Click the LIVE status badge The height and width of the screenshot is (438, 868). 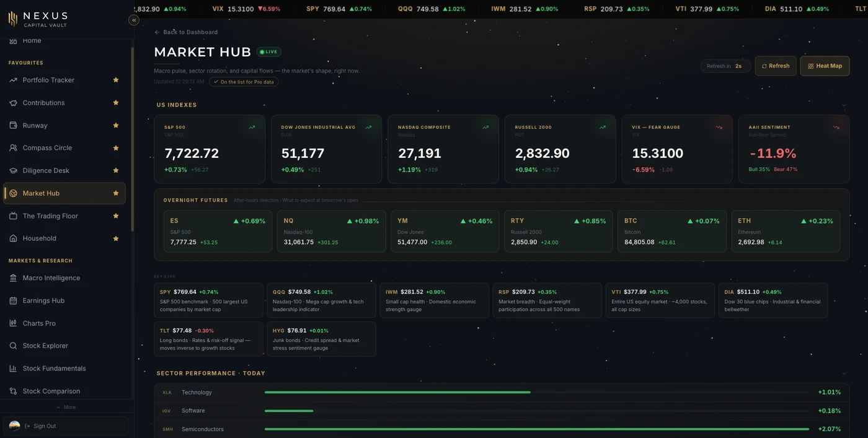click(268, 52)
